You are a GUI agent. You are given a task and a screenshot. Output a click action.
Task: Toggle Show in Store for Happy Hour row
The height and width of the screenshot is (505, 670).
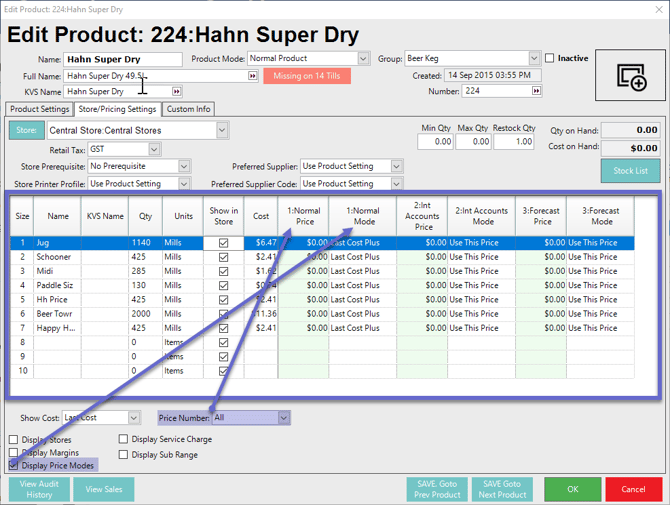223,328
